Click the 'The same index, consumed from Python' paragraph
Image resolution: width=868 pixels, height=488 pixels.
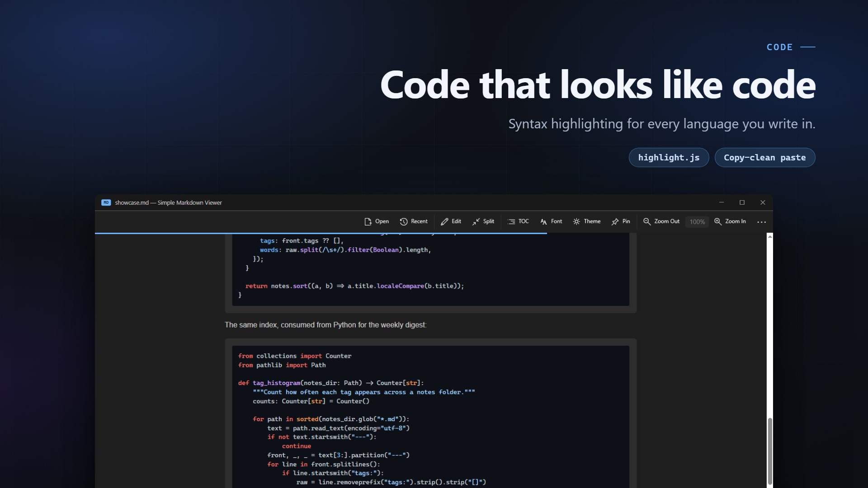[325, 325]
